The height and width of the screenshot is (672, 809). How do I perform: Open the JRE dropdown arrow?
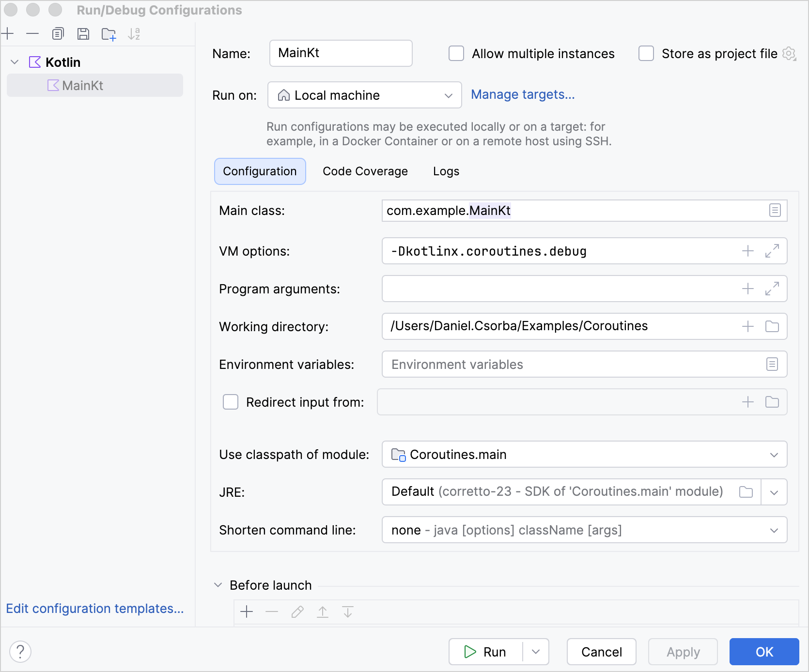[x=774, y=492]
